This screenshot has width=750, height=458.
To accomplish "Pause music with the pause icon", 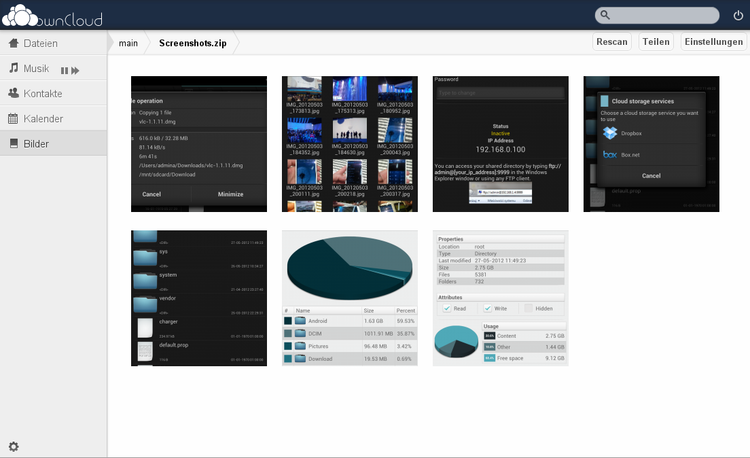I will click(64, 70).
